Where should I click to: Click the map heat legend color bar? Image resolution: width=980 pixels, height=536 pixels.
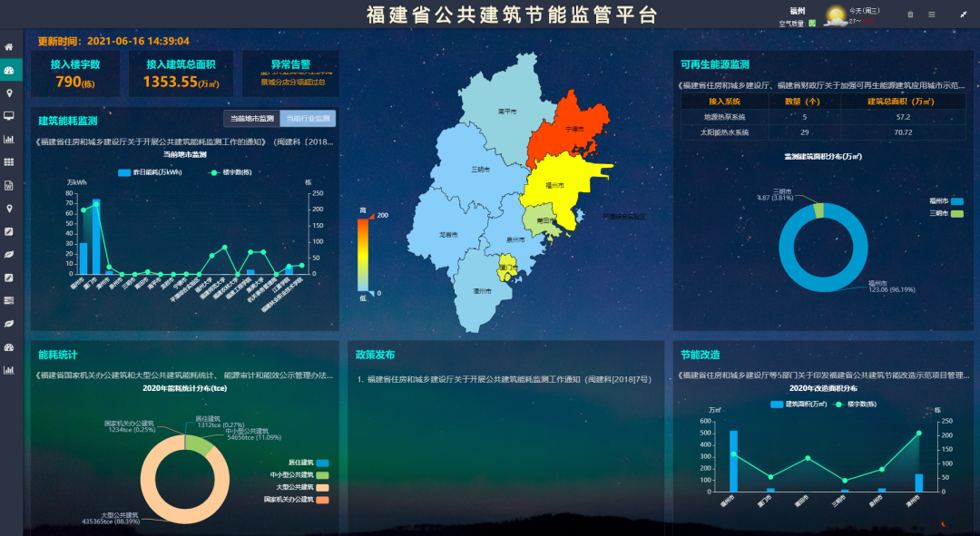click(x=362, y=255)
